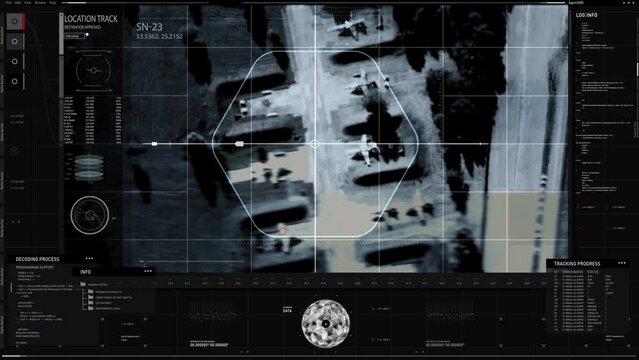
Task: Open Tracking Progress three-dot menu
Action: click(x=622, y=263)
